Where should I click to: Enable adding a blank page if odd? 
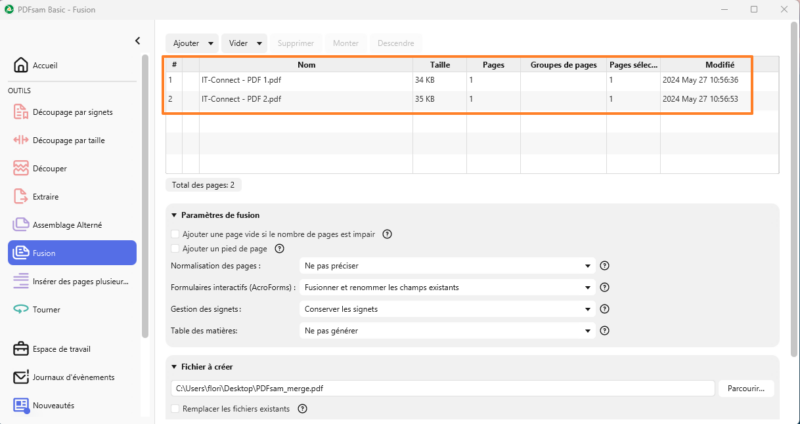tap(176, 234)
